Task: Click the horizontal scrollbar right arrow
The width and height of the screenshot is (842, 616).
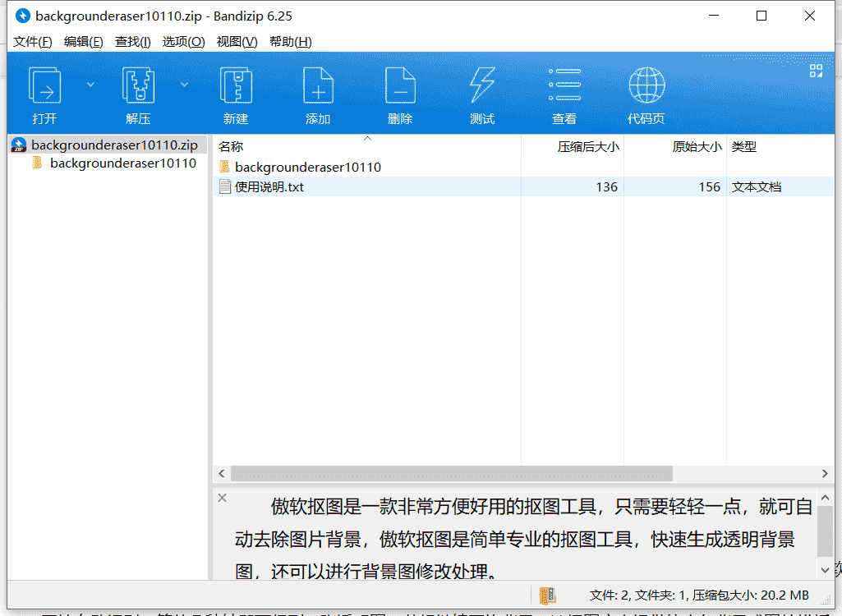Action: pos(825,473)
